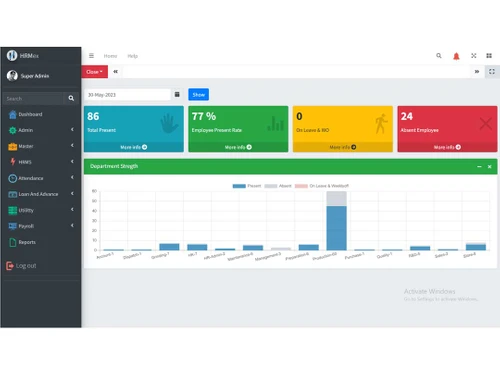Image resolution: width=500 pixels, height=375 pixels.
Task: Click the X icon on Absent Employee card
Action: coord(486,124)
